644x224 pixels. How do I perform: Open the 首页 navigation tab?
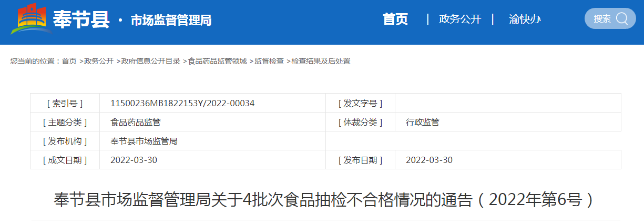click(x=395, y=19)
